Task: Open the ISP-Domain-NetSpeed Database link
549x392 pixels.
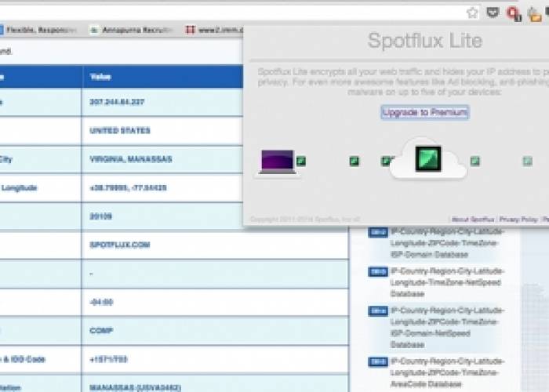Action: click(x=447, y=327)
